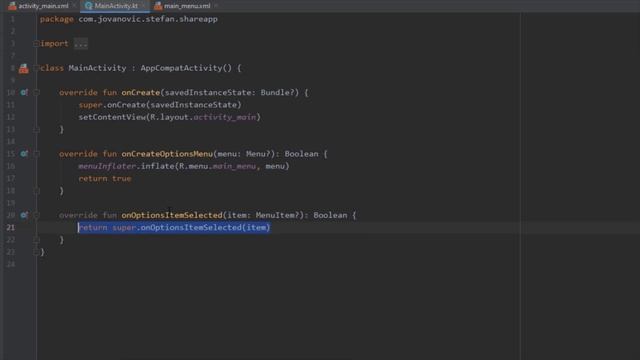Image resolution: width=640 pixels, height=360 pixels.
Task: Click the 'import' keyword
Action: coord(54,44)
